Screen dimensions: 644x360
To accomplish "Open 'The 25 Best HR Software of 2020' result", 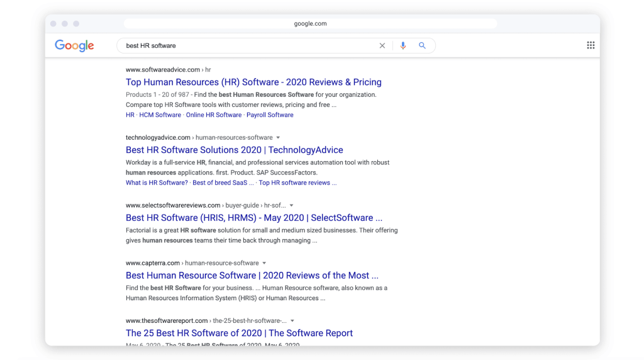I will click(239, 333).
